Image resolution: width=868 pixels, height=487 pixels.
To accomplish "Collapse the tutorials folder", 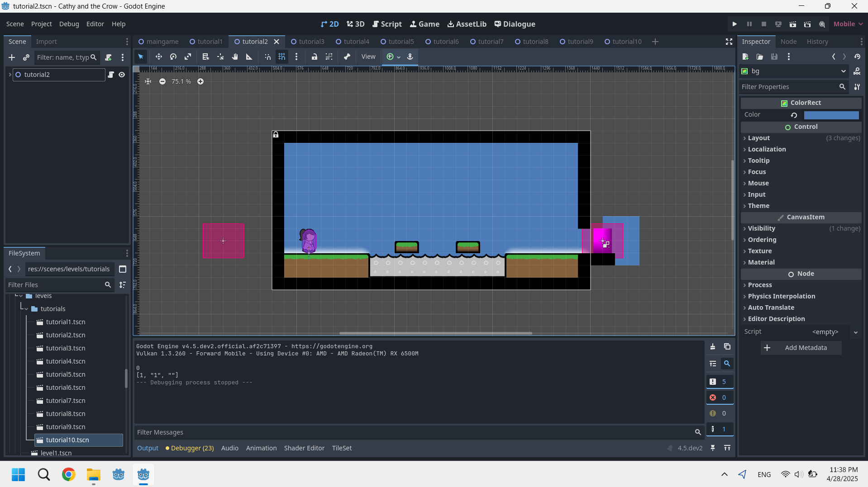I will [x=26, y=309].
